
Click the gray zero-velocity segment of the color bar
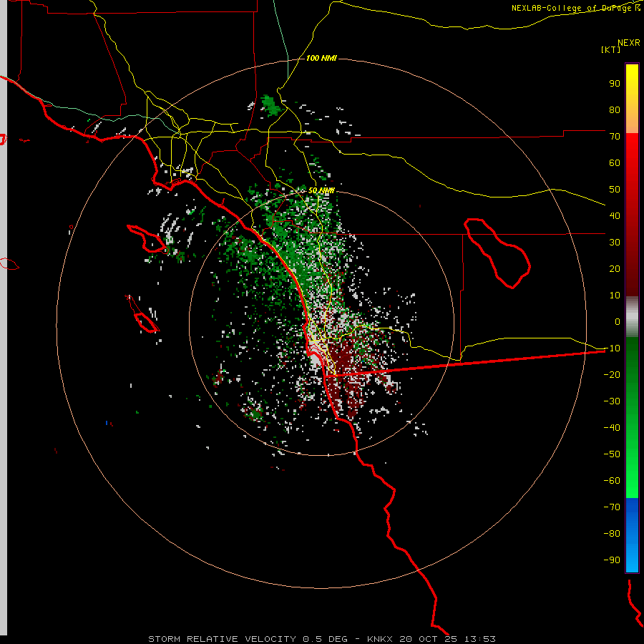632,317
